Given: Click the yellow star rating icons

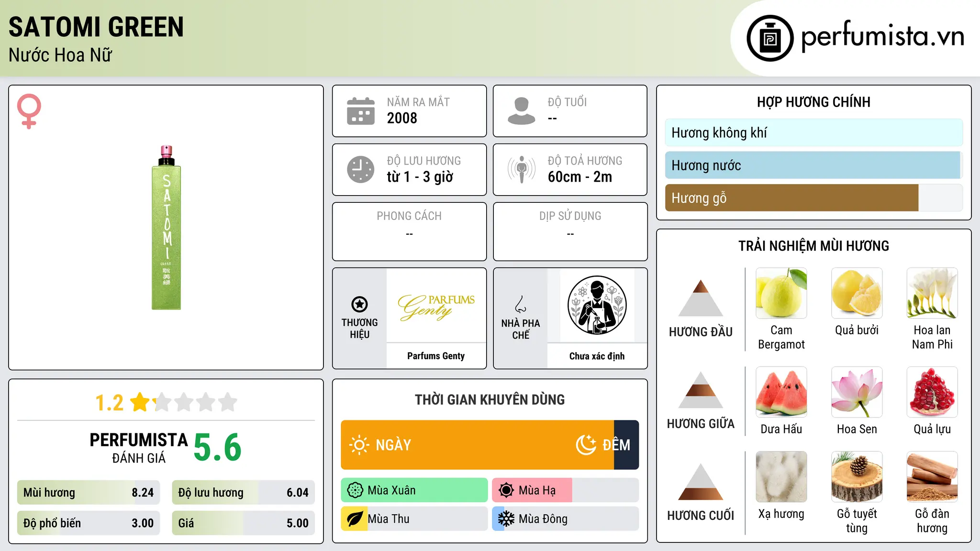Looking at the screenshot, I should pyautogui.click(x=184, y=402).
